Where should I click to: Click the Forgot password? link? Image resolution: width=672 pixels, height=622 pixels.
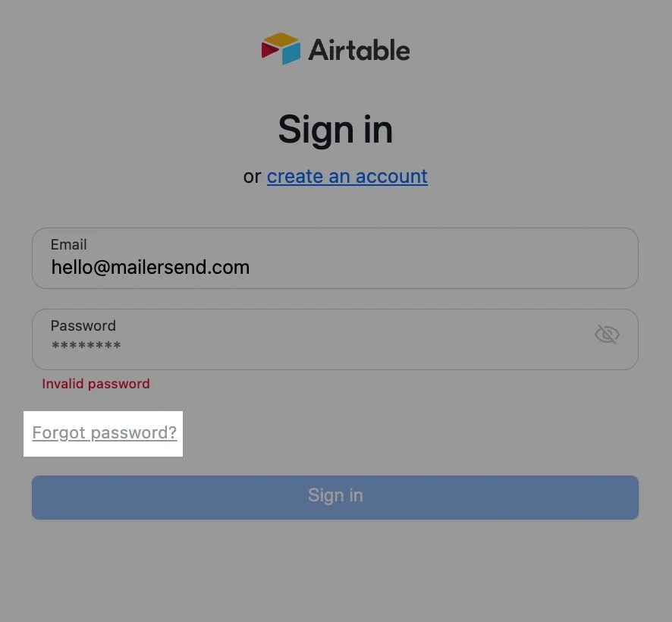click(104, 433)
